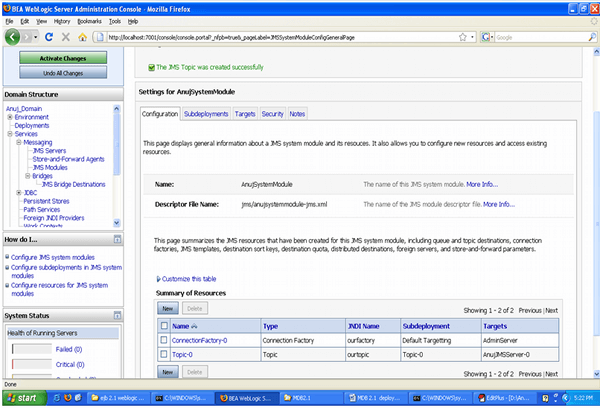Expand the JDBC tree node
Screen dimensions: 600x408
19,192
